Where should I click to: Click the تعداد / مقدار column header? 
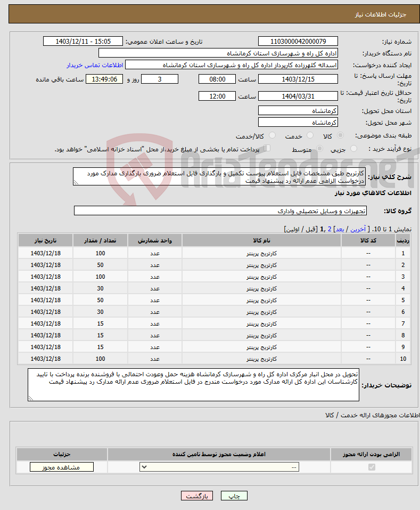[100, 240]
